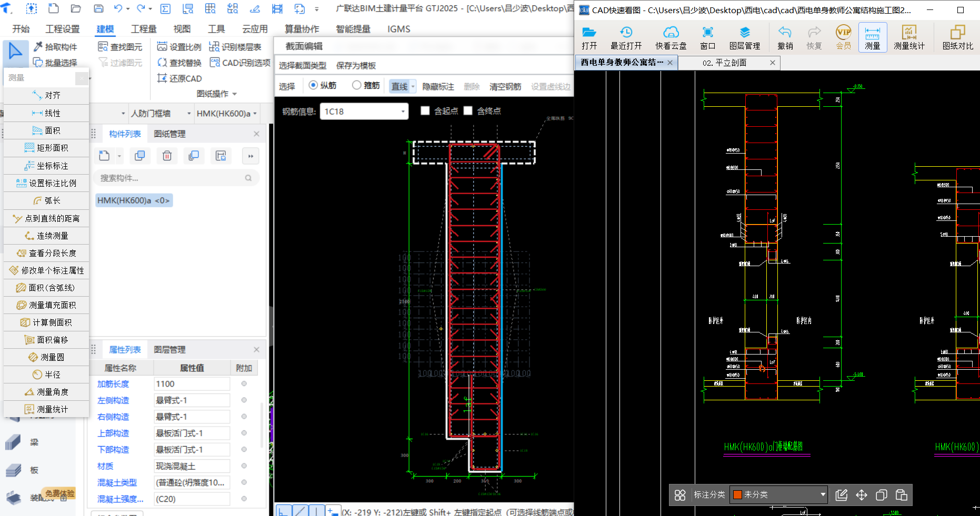
Task: Toggle 附加 circle for 加筋长度 row
Action: tap(244, 384)
